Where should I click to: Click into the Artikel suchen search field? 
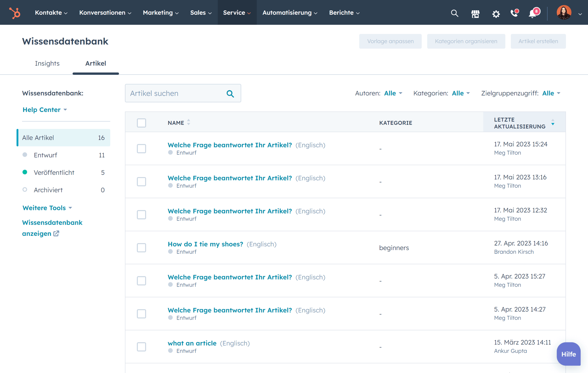coord(176,93)
